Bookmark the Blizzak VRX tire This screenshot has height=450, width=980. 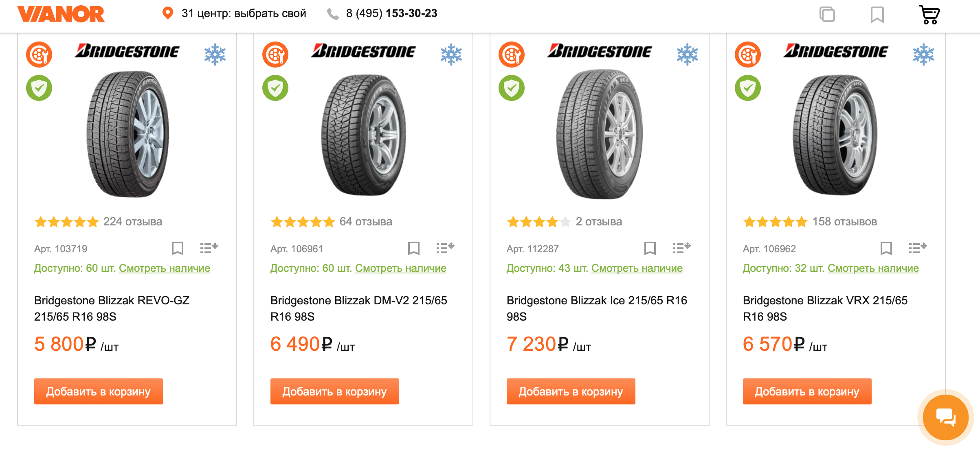[x=886, y=248]
